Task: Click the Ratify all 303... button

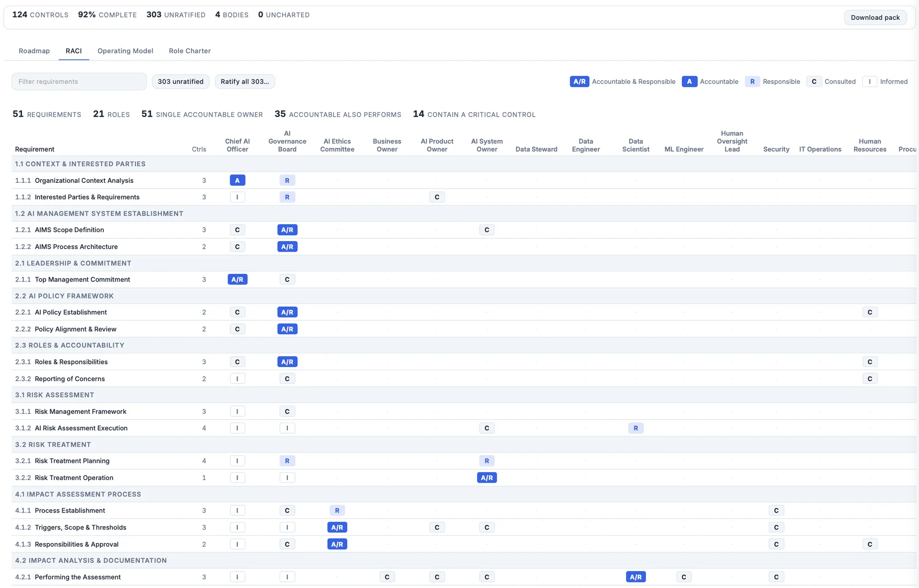Action: click(x=245, y=81)
